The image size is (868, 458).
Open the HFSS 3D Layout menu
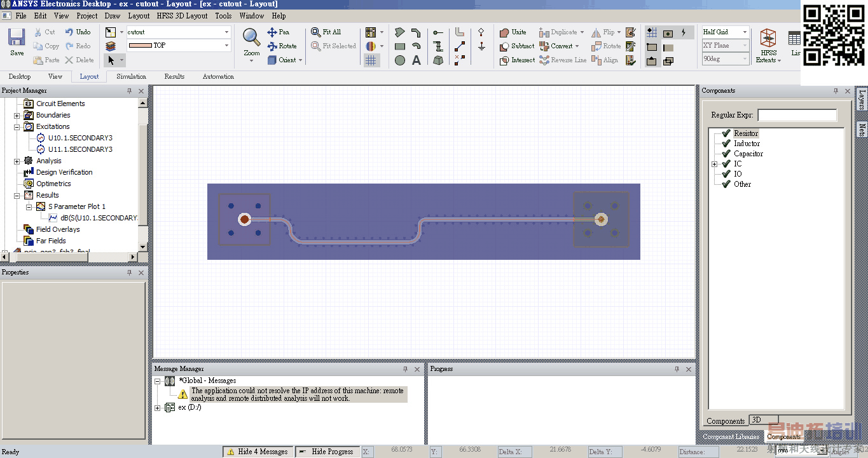pyautogui.click(x=182, y=16)
